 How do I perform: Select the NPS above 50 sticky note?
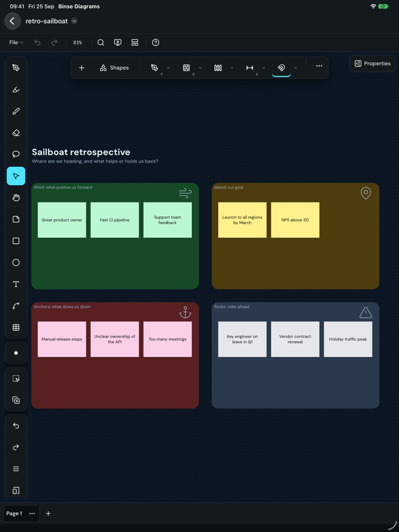[295, 220]
